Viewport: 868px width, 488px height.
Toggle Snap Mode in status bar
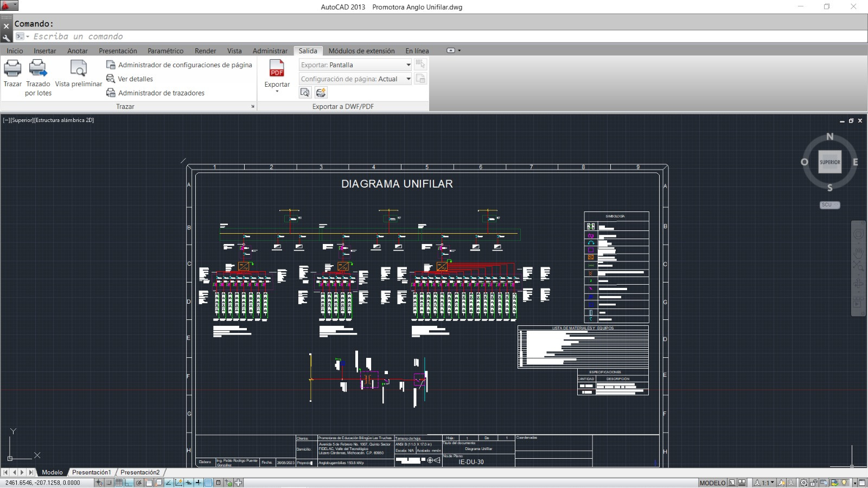(x=108, y=483)
